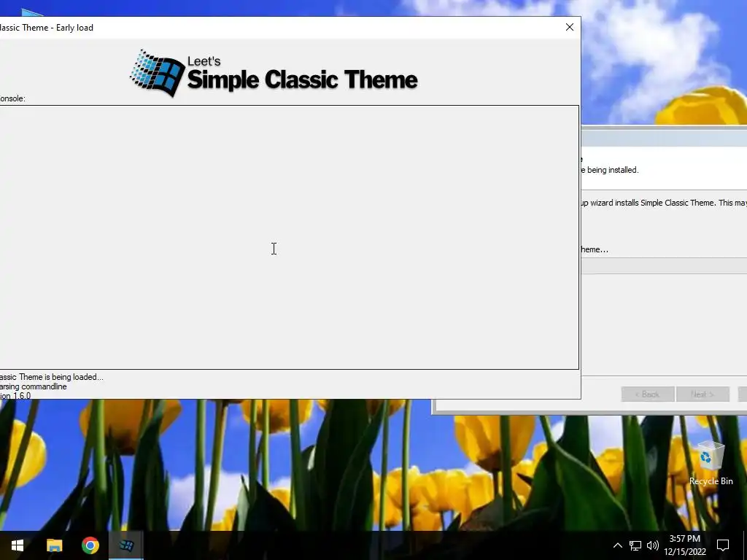Viewport: 747px width, 560px height.
Task: Click the Simple Classic Theme logo
Action: tap(274, 74)
